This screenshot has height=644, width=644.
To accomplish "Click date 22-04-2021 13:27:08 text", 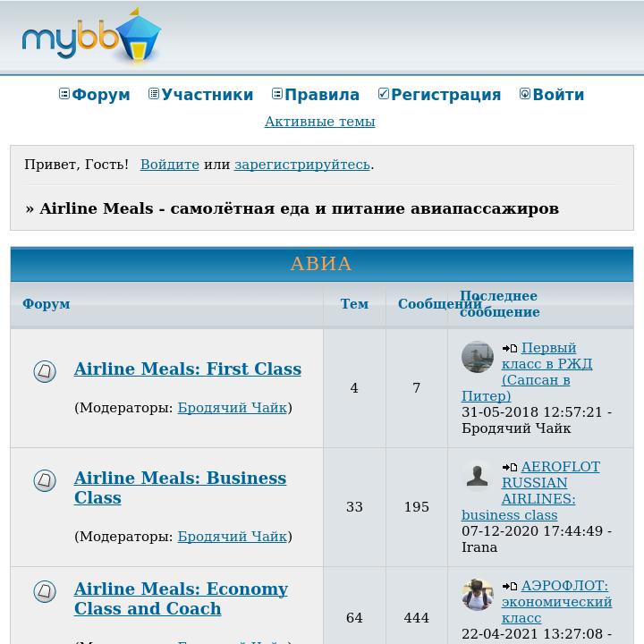I will click(532, 634).
